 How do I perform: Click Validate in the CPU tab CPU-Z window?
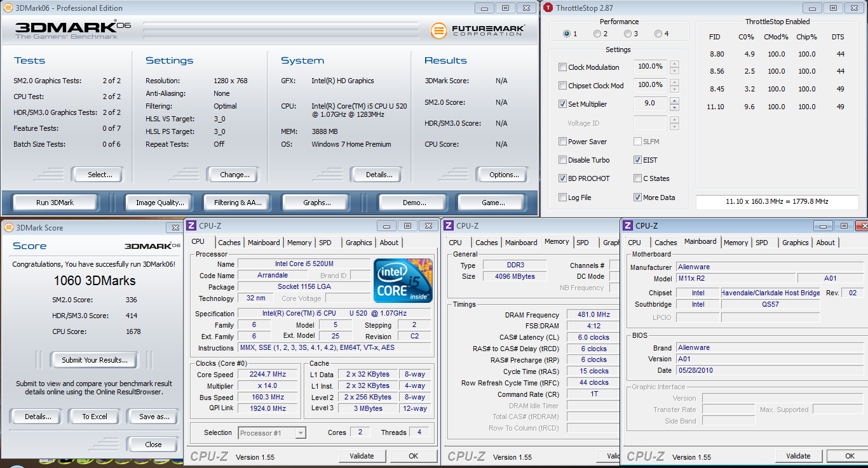pos(362,456)
